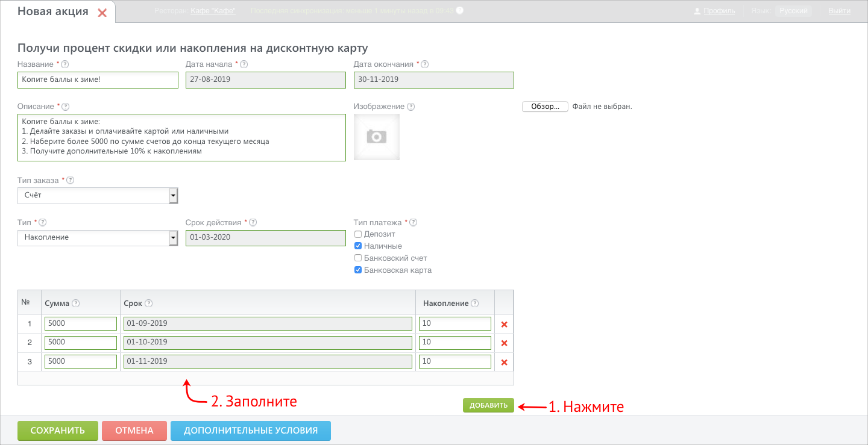Click the Добавить button
The image size is (868, 445).
(489, 405)
